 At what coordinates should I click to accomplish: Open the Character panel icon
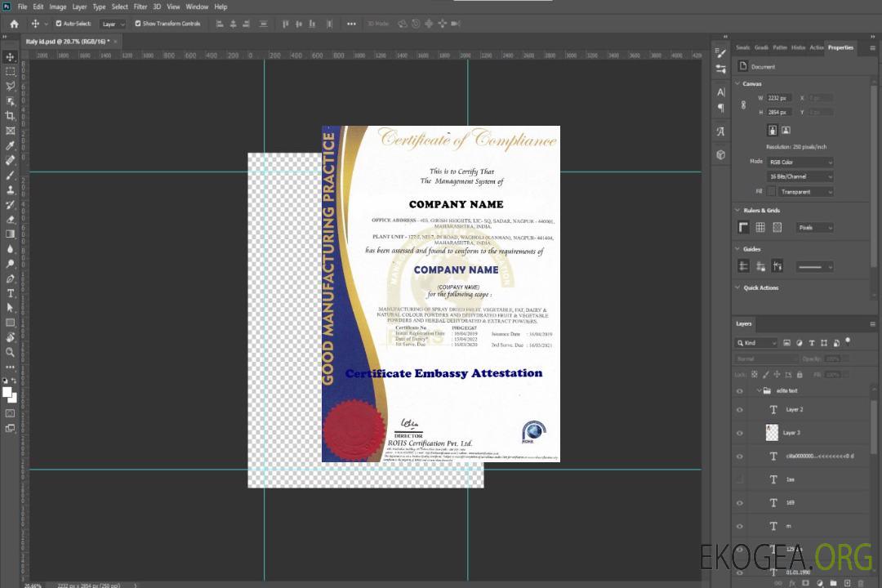721,91
